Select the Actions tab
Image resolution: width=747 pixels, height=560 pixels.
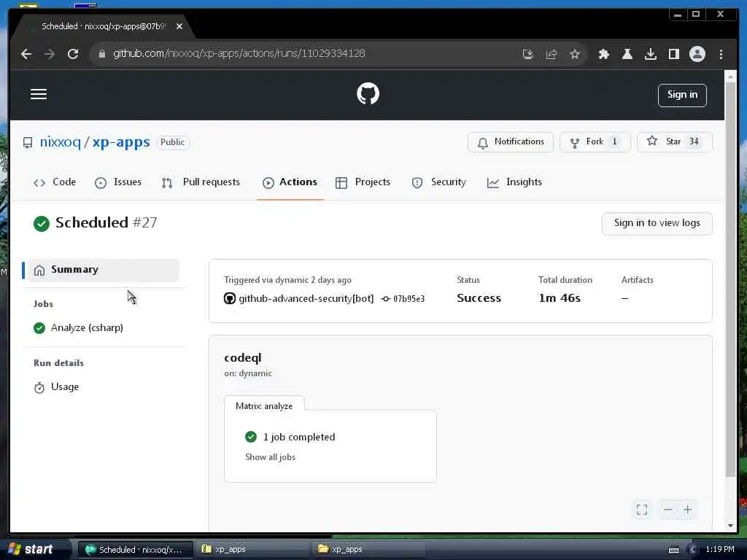click(x=290, y=182)
